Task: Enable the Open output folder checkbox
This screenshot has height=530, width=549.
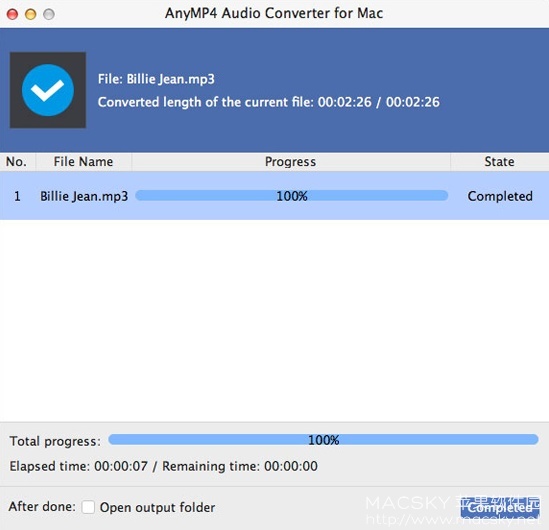Action: coord(88,507)
